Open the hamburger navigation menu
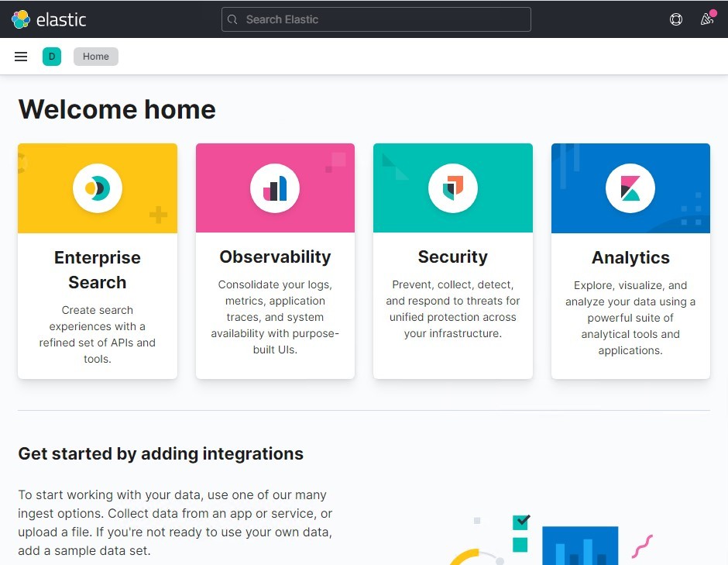The width and height of the screenshot is (728, 565). tap(21, 57)
